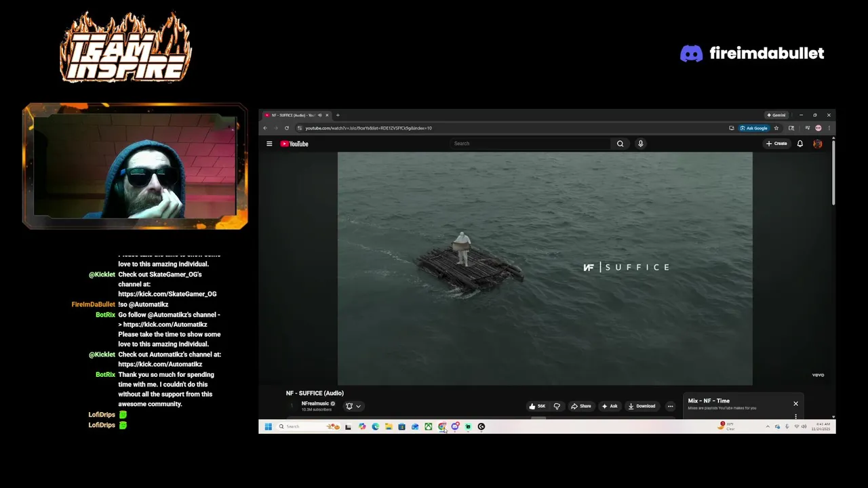Click the Team Inspire logo overlay
This screenshot has height=488, width=868.
coord(125,47)
